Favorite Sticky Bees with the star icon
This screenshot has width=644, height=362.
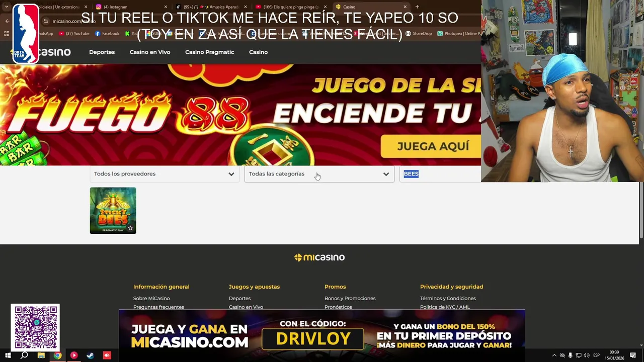click(x=130, y=228)
